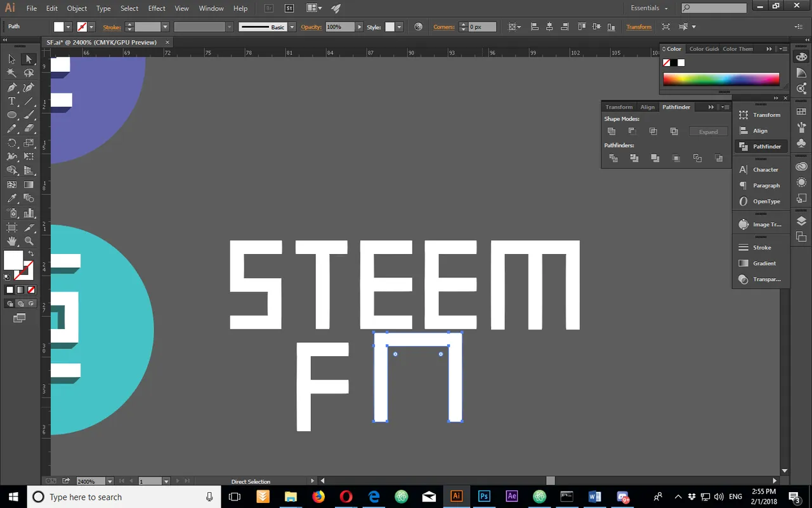Open the Image Trace panel

point(760,224)
